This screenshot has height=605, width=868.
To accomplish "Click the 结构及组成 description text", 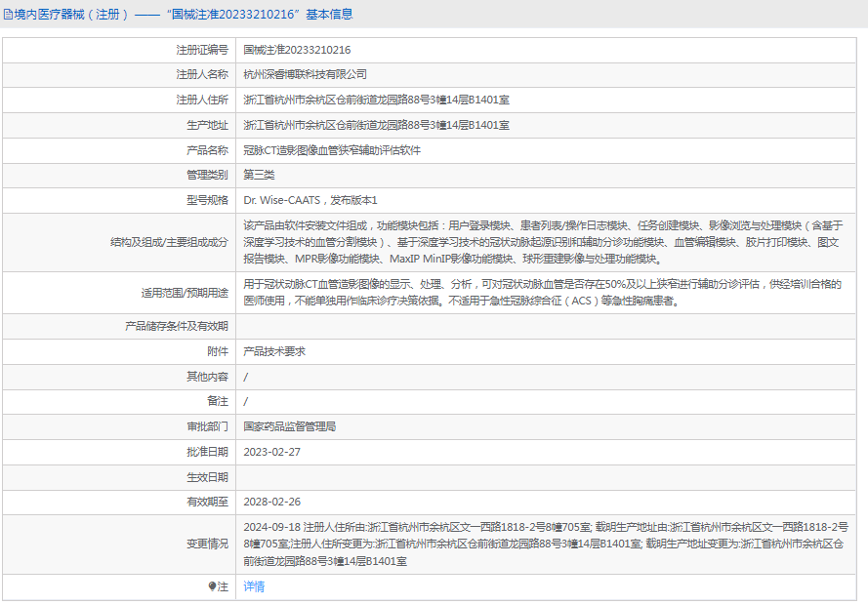I will click(x=543, y=242).
